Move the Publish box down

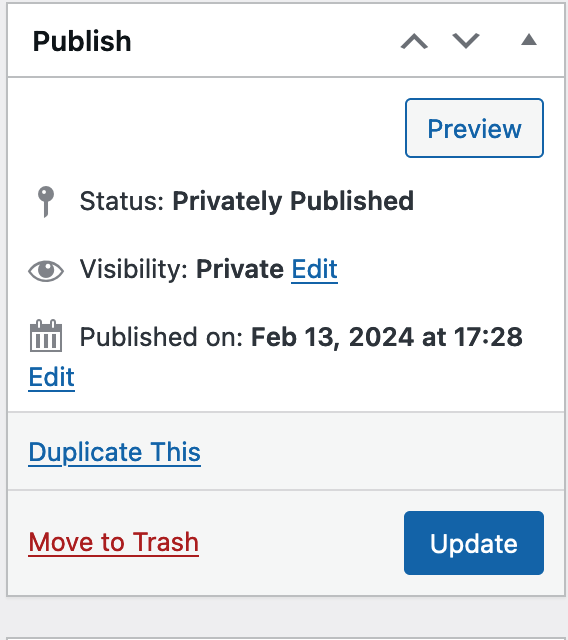pyautogui.click(x=466, y=41)
